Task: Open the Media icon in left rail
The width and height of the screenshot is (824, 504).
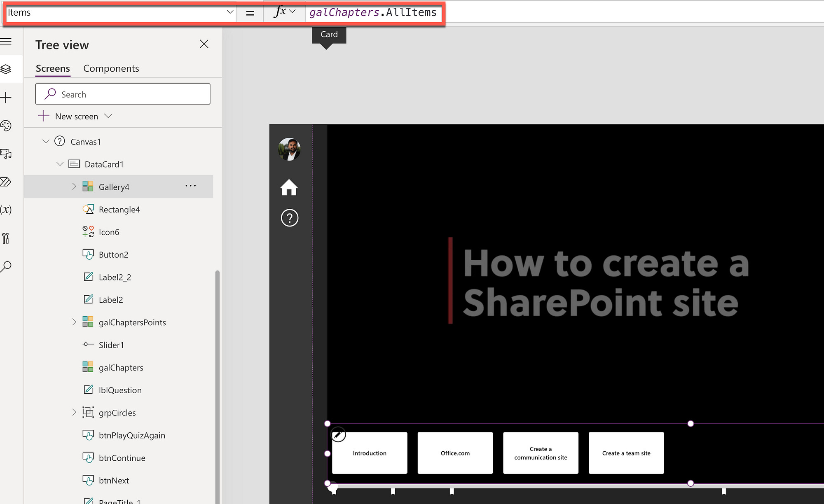Action: click(x=6, y=154)
